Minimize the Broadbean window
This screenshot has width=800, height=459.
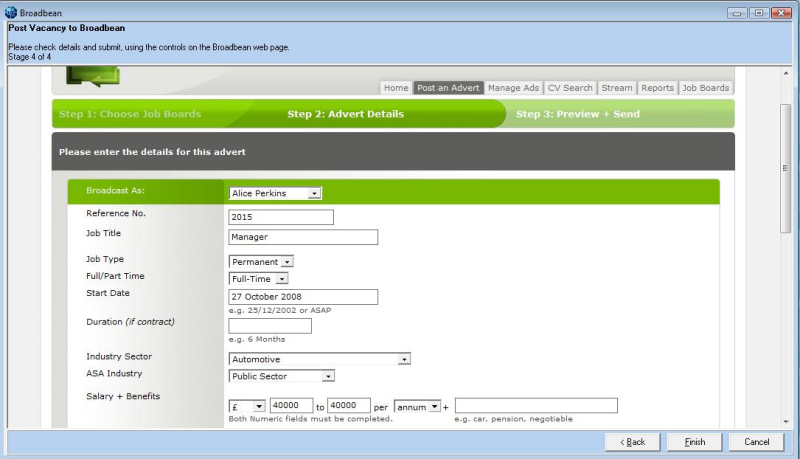click(x=737, y=13)
